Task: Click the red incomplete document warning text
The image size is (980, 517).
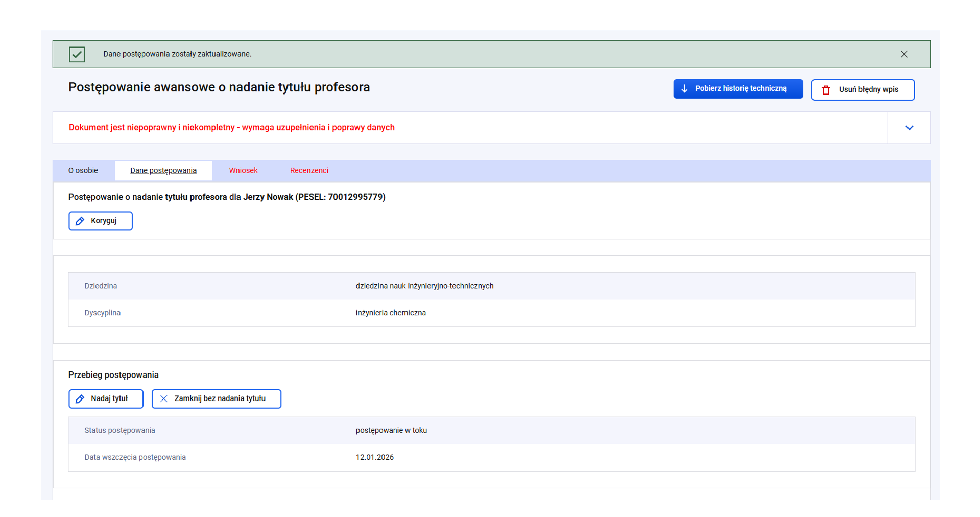Action: [231, 128]
